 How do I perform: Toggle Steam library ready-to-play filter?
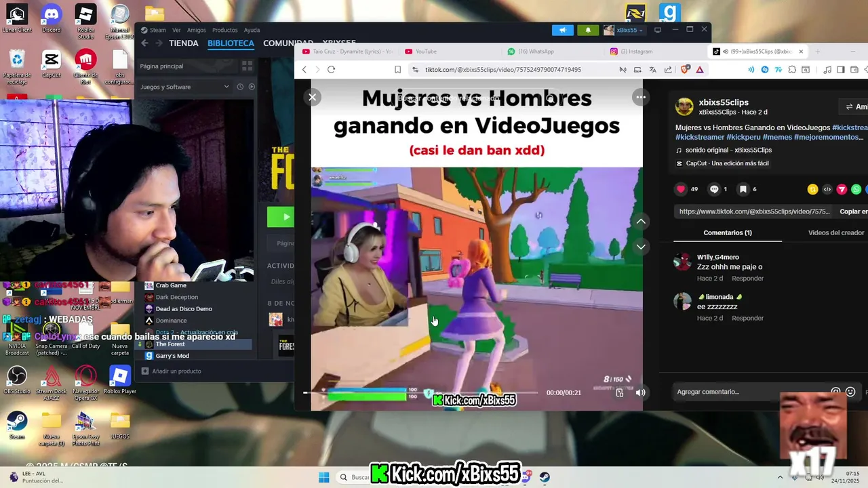tap(252, 87)
